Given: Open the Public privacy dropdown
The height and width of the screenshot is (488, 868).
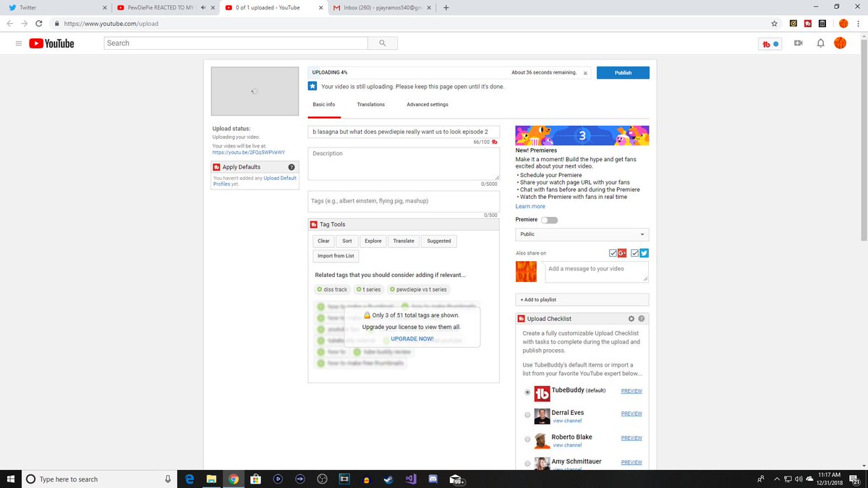Looking at the screenshot, I should tap(582, 234).
